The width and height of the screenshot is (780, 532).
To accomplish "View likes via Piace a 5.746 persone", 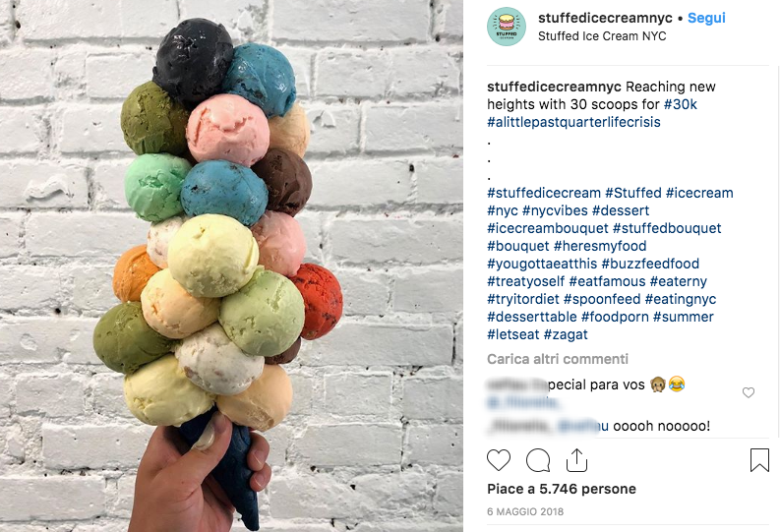I will pos(562,490).
